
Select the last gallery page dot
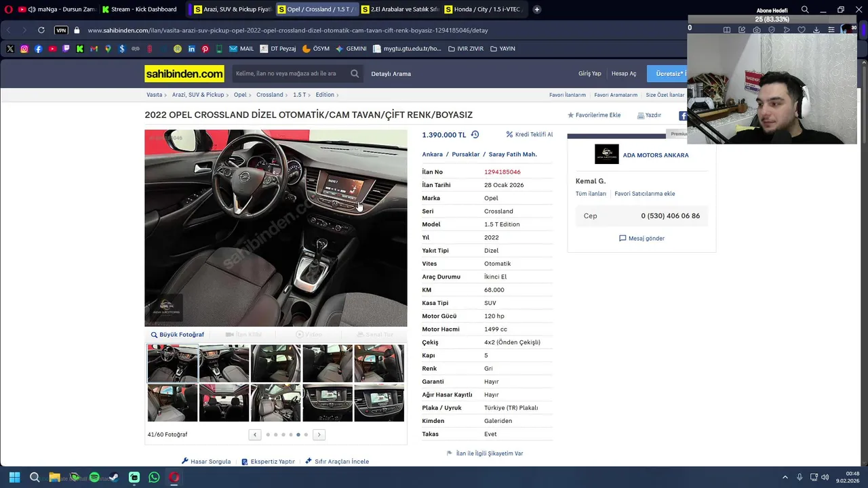pyautogui.click(x=306, y=434)
